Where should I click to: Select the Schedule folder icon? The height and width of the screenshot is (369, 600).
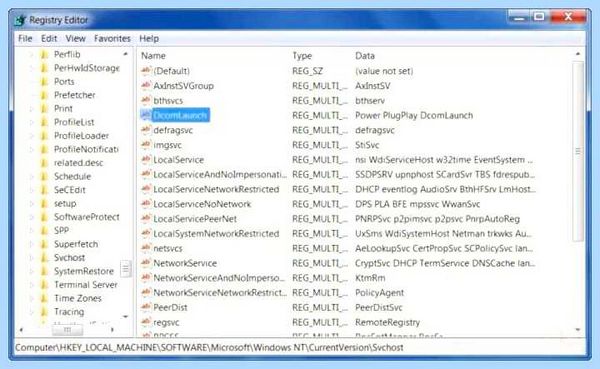click(44, 176)
